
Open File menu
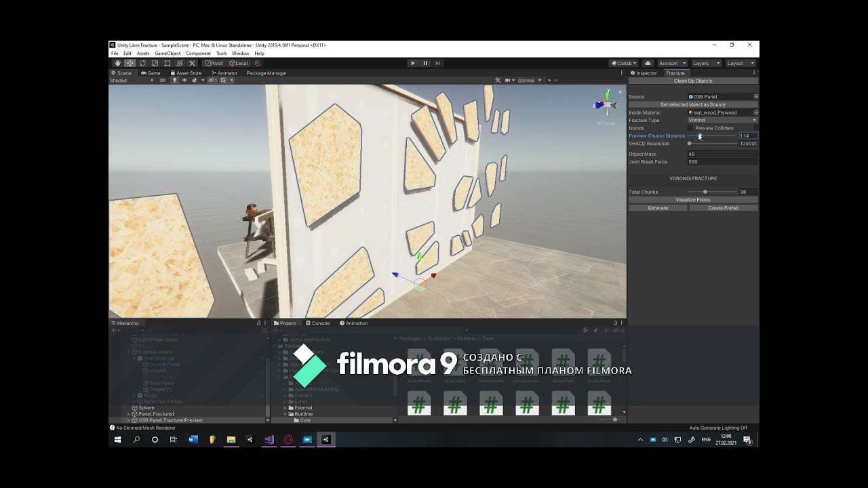pos(115,54)
